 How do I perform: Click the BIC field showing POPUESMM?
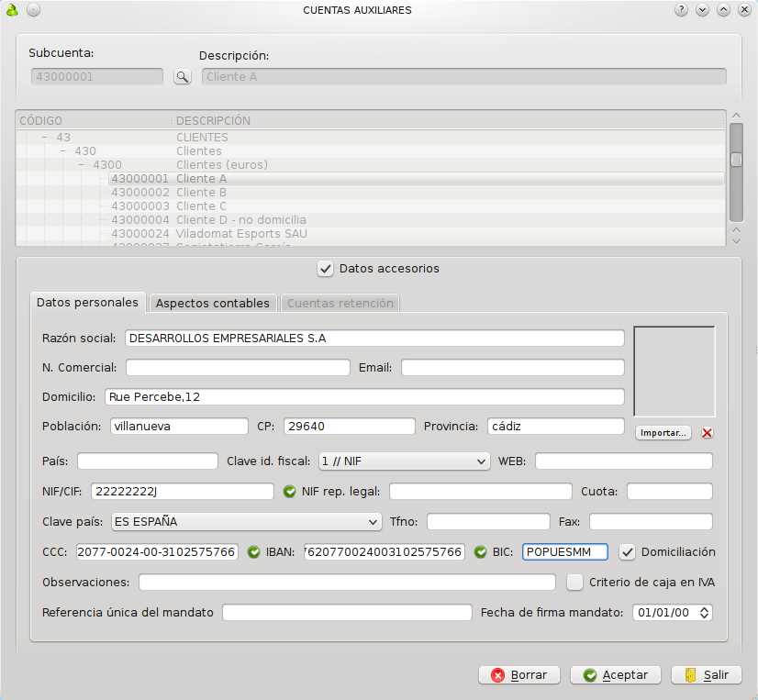pos(564,552)
